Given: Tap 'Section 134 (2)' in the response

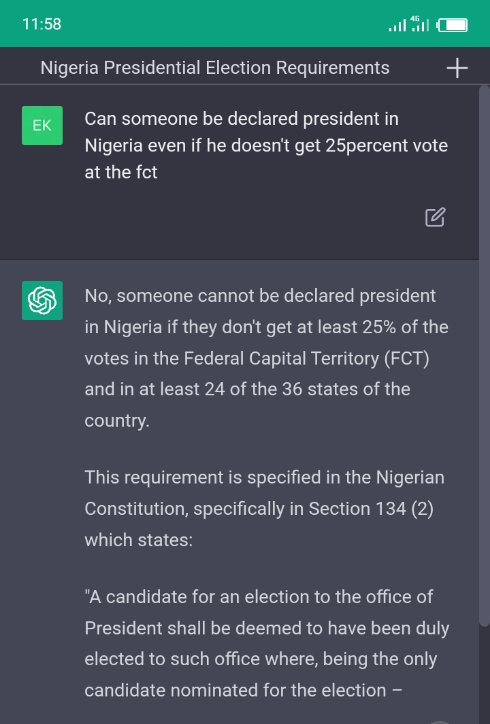Looking at the screenshot, I should 371,508.
